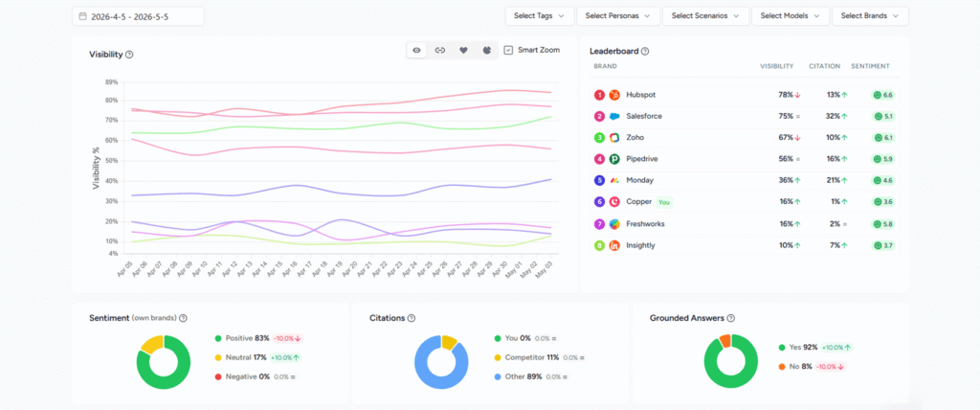Click the calendar icon in date field
Screen dimensions: 980x410
(83, 17)
